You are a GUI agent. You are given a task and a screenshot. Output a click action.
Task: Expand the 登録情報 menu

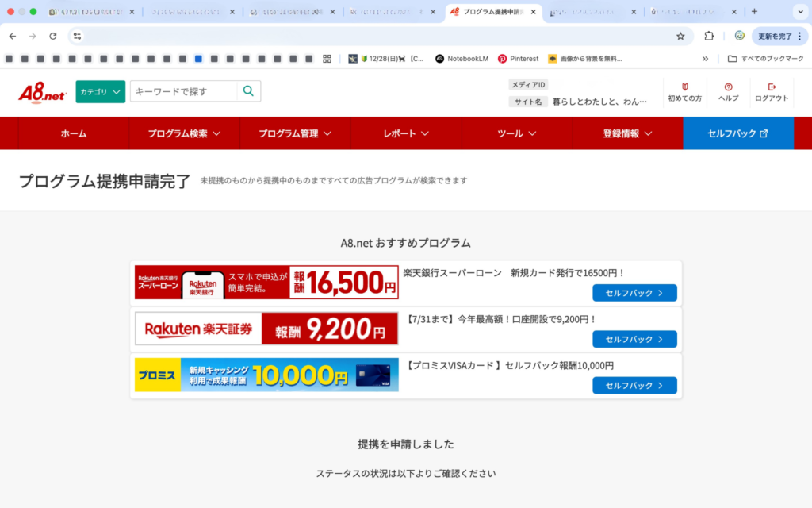coord(628,133)
